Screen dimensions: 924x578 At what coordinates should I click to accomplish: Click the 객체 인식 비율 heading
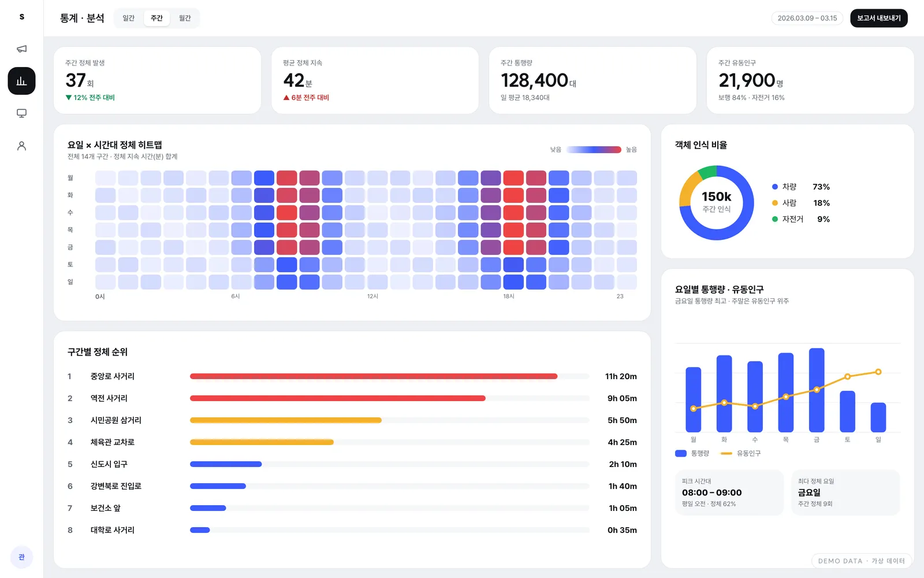click(x=701, y=145)
